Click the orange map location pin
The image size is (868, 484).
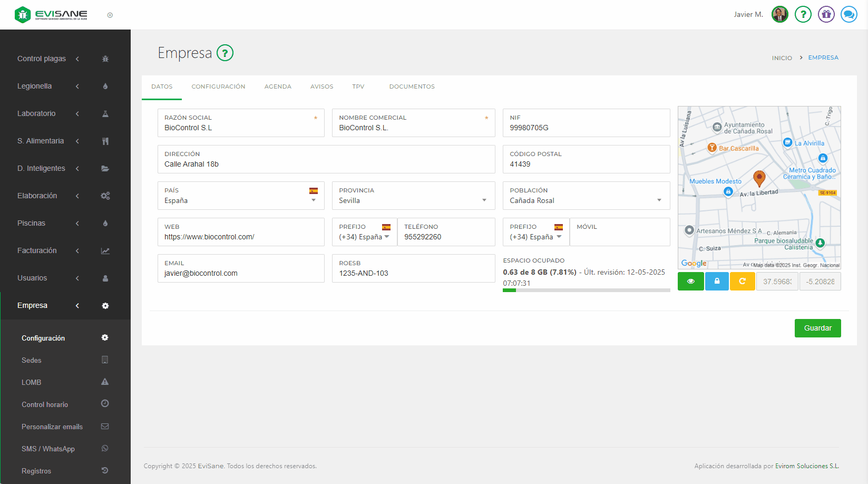[759, 179]
